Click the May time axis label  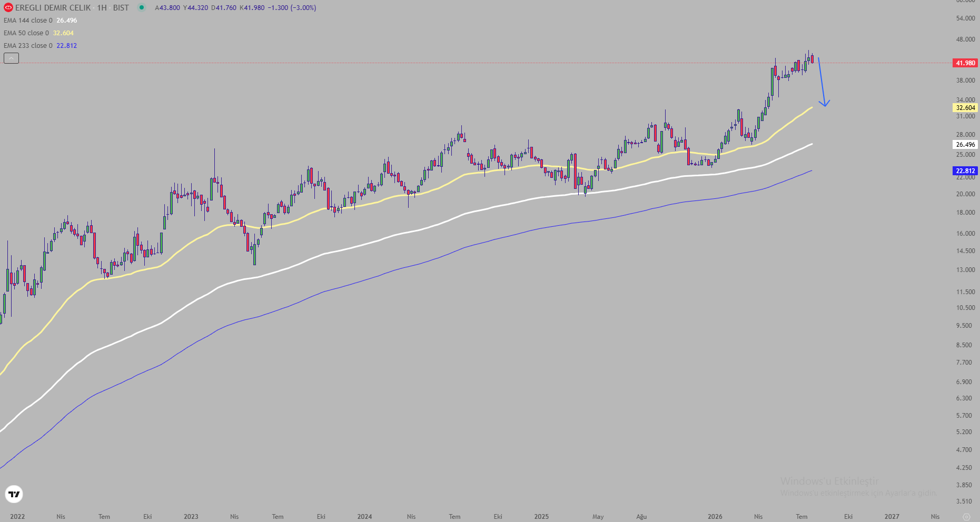point(598,517)
